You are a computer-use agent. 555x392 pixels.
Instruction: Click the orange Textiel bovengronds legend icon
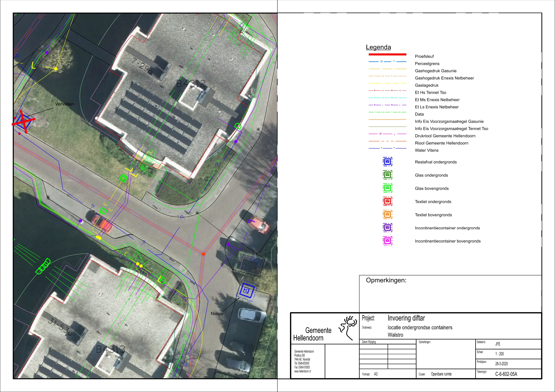pos(387,215)
